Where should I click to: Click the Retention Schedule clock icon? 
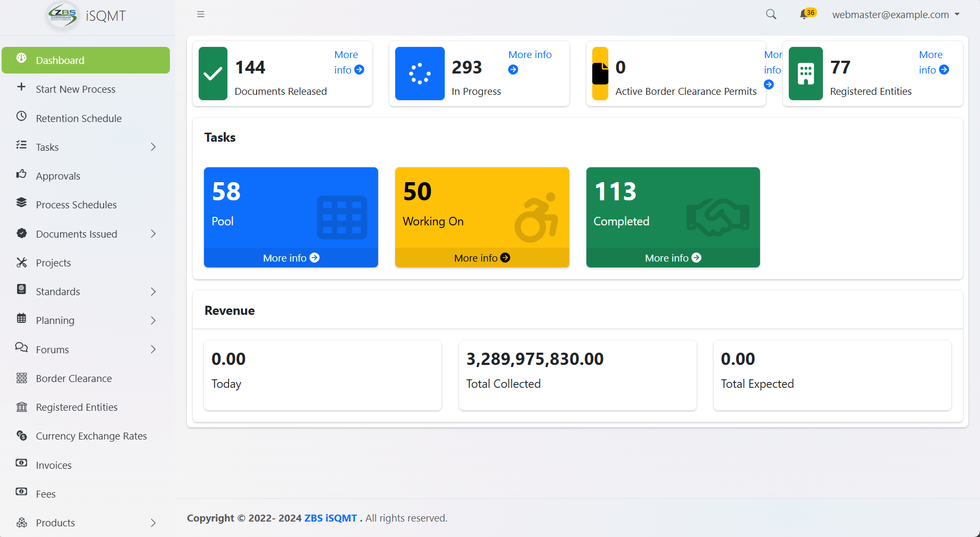[x=21, y=116]
